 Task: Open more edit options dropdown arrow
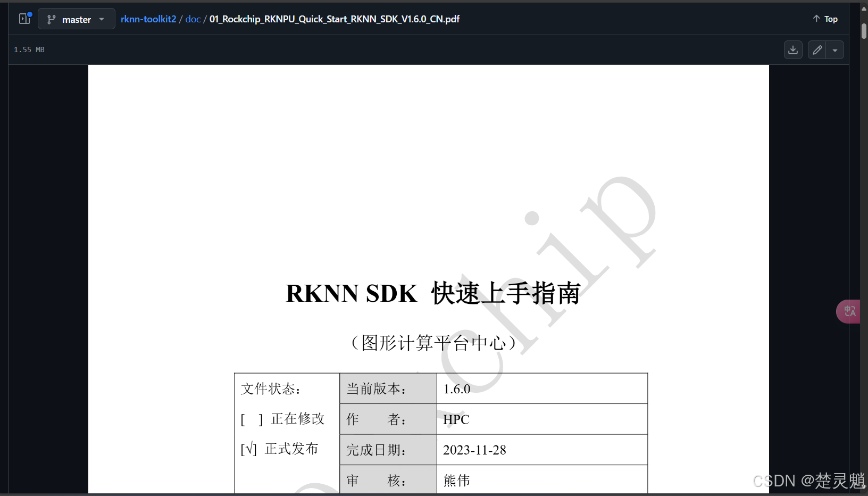[835, 49]
